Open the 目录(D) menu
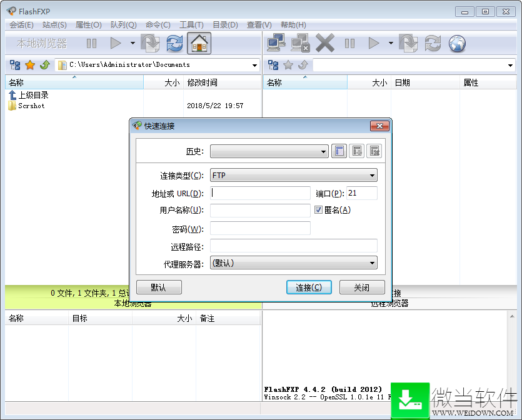Image resolution: width=522 pixels, height=420 pixels. [x=225, y=25]
